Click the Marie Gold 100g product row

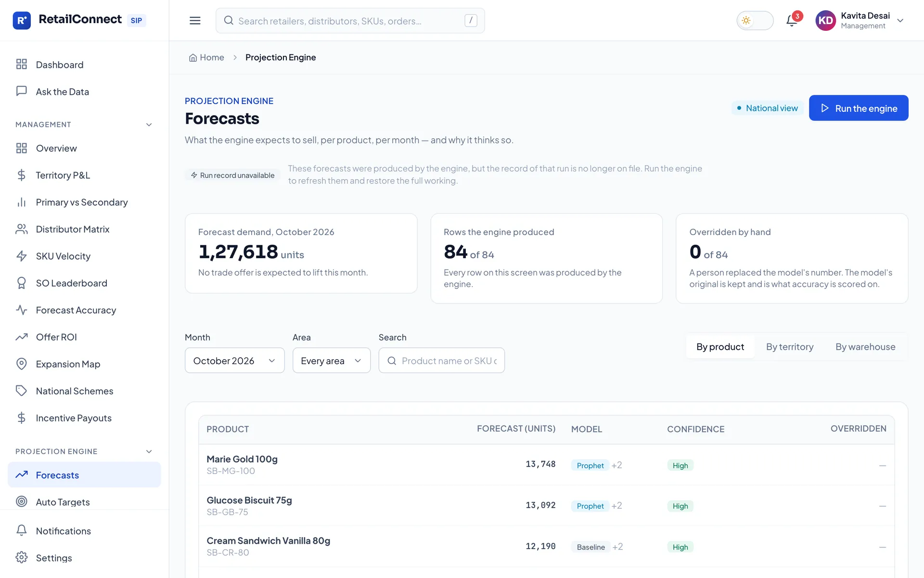[547, 465]
